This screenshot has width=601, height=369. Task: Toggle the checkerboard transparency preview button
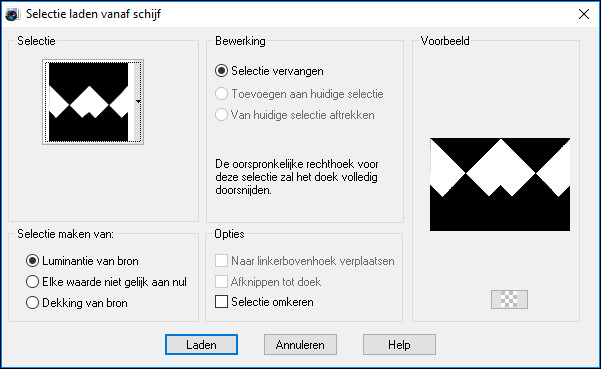click(x=509, y=299)
